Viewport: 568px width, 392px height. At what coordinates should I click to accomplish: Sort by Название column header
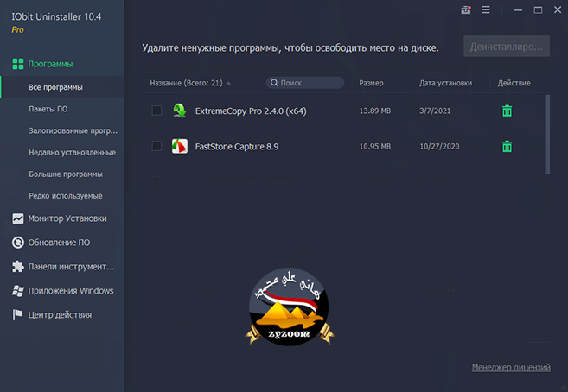click(186, 83)
